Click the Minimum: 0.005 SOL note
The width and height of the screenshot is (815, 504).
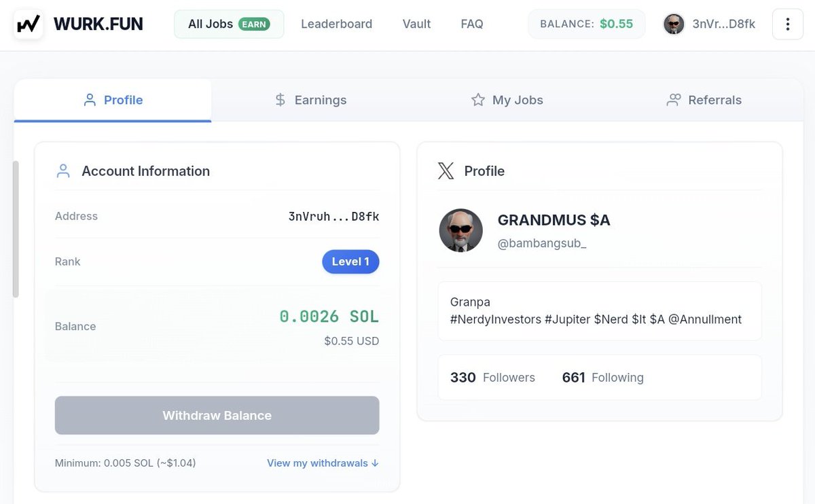click(126, 463)
